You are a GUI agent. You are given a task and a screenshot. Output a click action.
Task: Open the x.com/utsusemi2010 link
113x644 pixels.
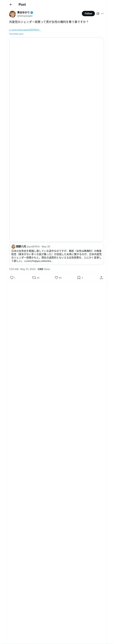coord(25,30)
